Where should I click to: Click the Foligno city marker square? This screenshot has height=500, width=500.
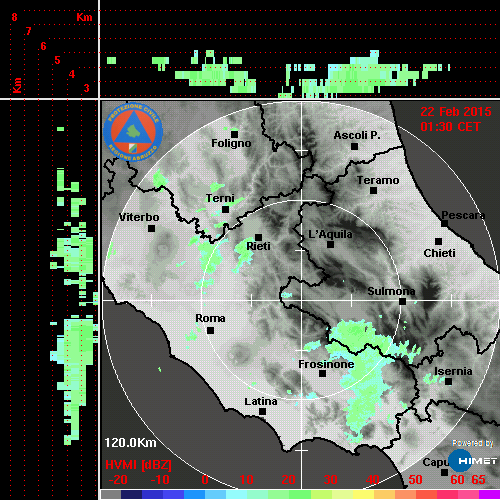click(234, 134)
